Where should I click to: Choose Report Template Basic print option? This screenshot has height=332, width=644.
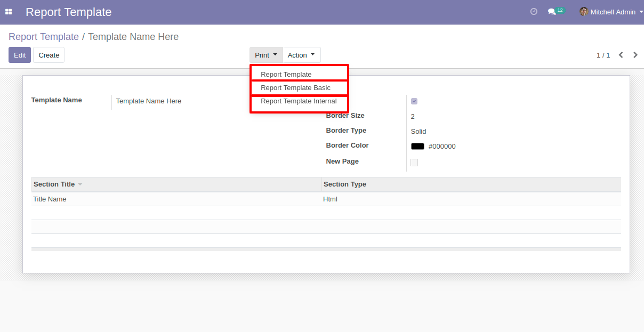pos(295,88)
